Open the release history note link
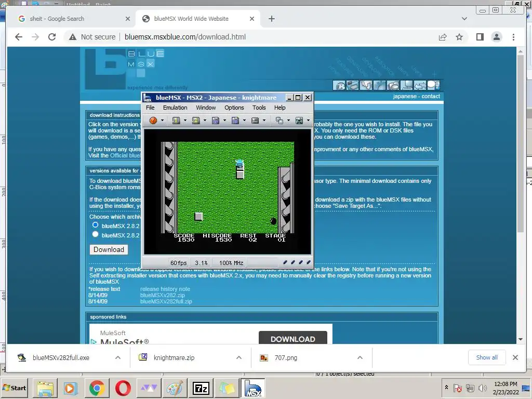The height and width of the screenshot is (399, 532). pyautogui.click(x=165, y=289)
